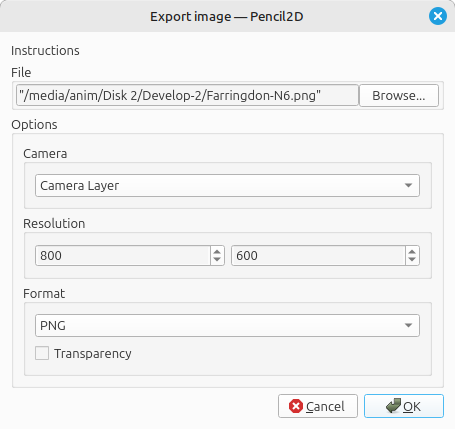The height and width of the screenshot is (429, 455).
Task: Open the PNG format dropdown
Action: 227,325
